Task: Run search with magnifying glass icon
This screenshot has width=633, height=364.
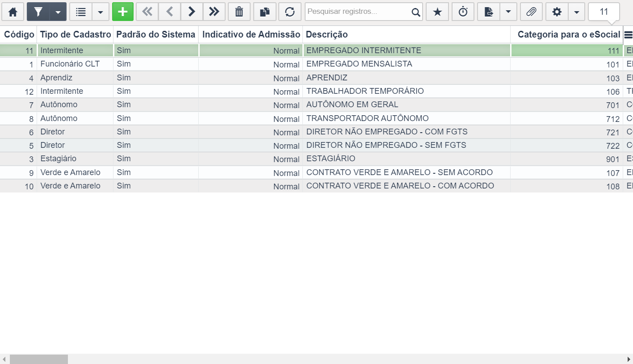Action: [x=416, y=12]
